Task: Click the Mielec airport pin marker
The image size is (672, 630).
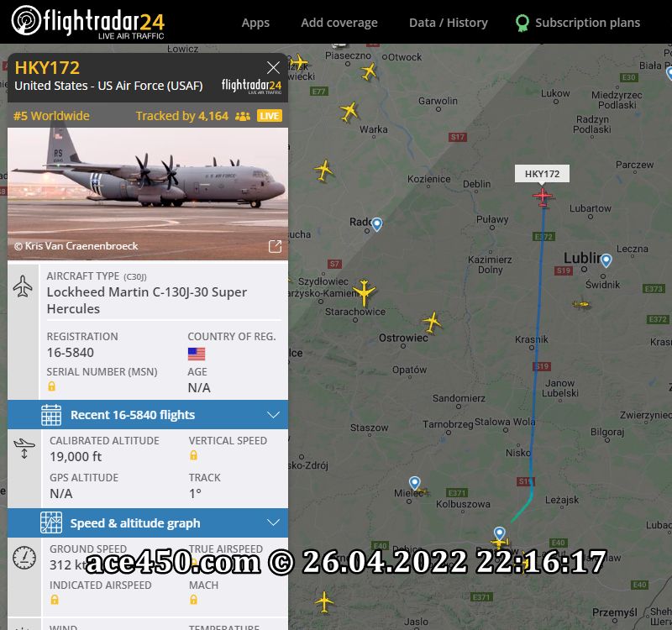Action: pos(414,483)
